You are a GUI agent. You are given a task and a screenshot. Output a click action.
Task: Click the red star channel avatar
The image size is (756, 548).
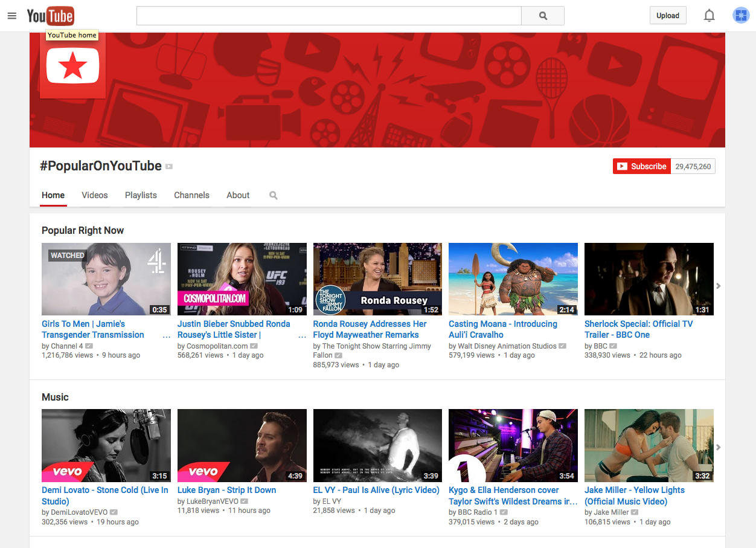tap(72, 66)
